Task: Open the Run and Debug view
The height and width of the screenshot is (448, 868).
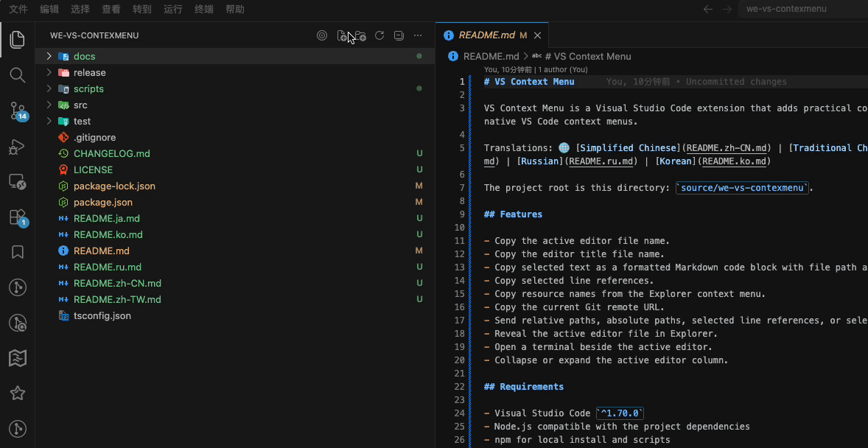Action: (18, 146)
